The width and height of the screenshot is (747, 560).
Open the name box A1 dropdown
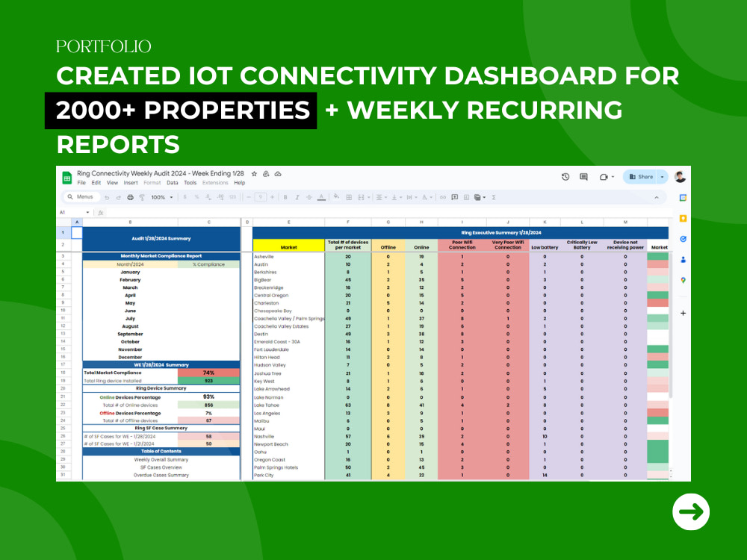(87, 212)
